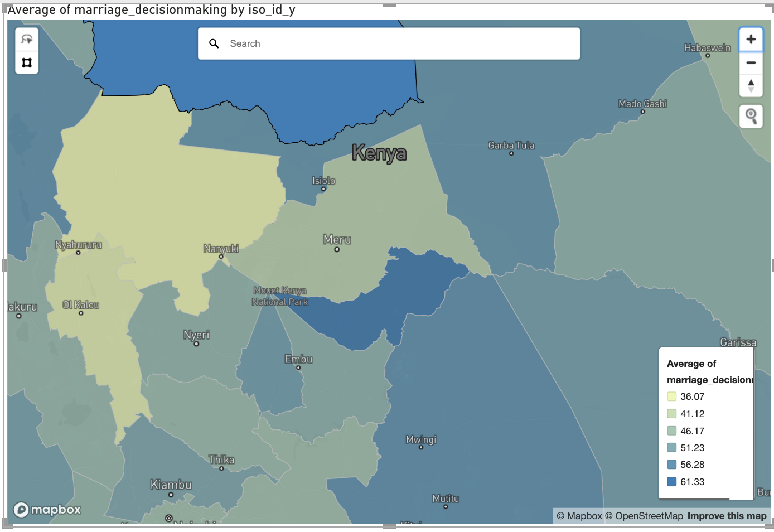The image size is (774, 532).
Task: Select the lasso selection tool
Action: click(26, 39)
